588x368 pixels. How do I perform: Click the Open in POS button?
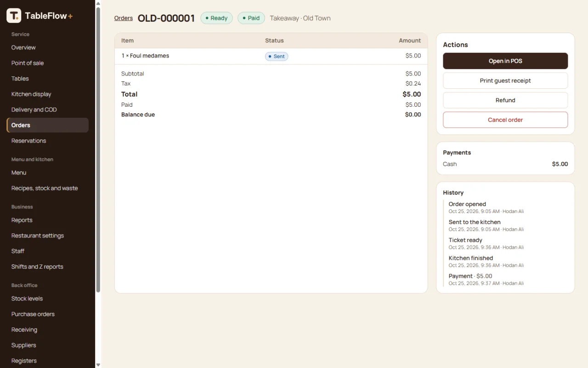click(x=505, y=61)
